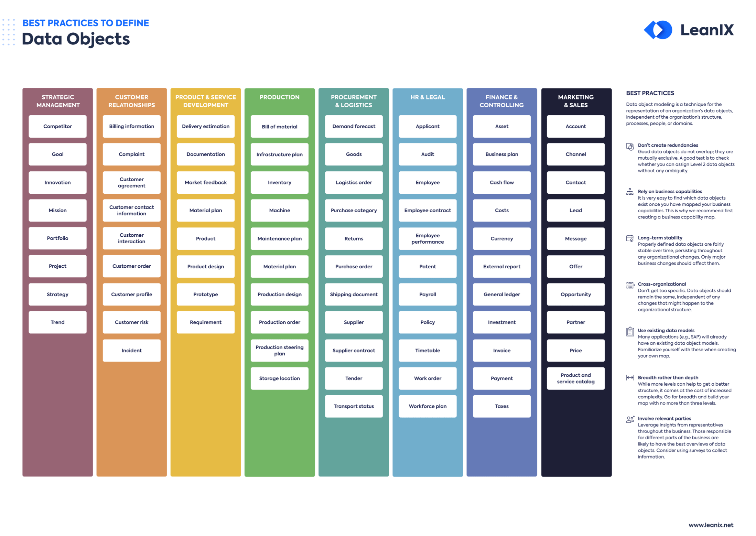The width and height of the screenshot is (756, 536).
Task: Click the Cross-organizational icon
Action: (630, 285)
